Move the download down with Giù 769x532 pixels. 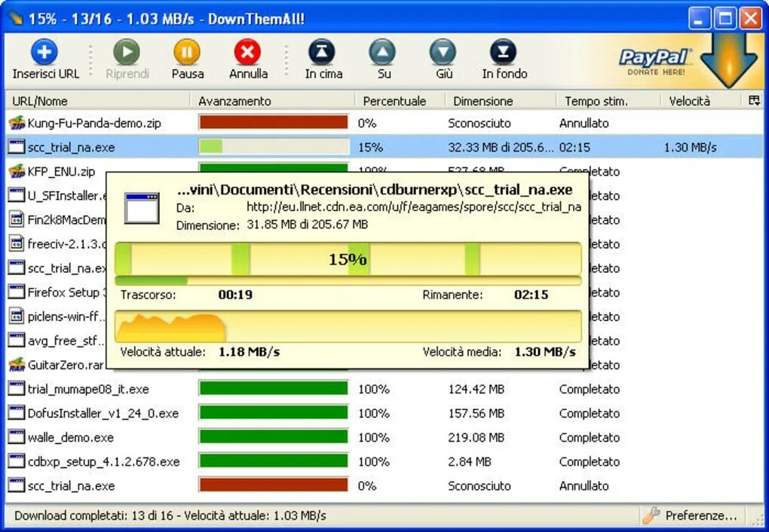pyautogui.click(x=443, y=53)
